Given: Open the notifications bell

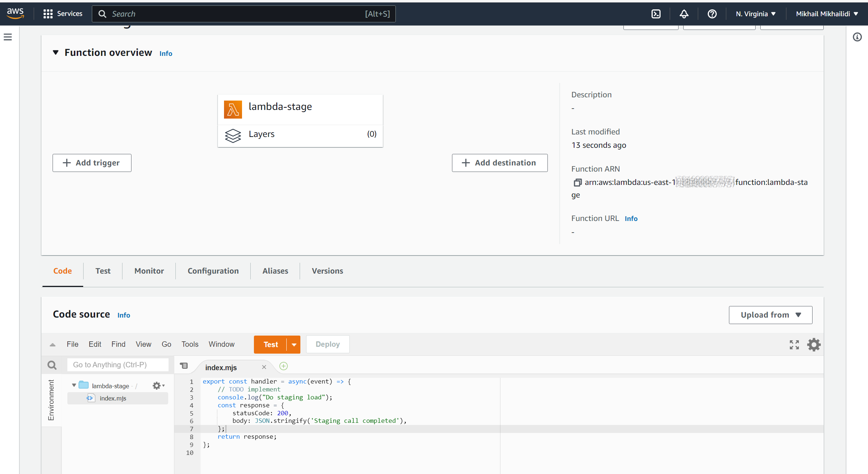Looking at the screenshot, I should point(684,14).
